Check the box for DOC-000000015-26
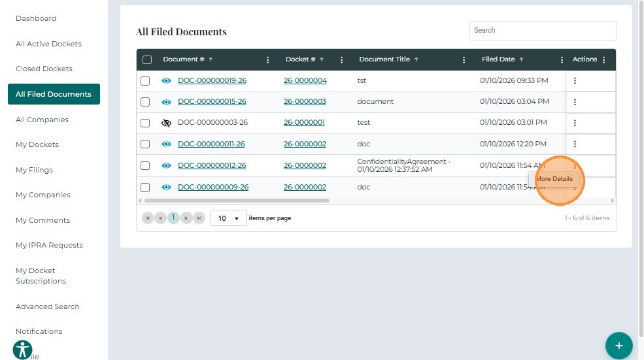Viewport: 644px width, 360px height. point(145,102)
